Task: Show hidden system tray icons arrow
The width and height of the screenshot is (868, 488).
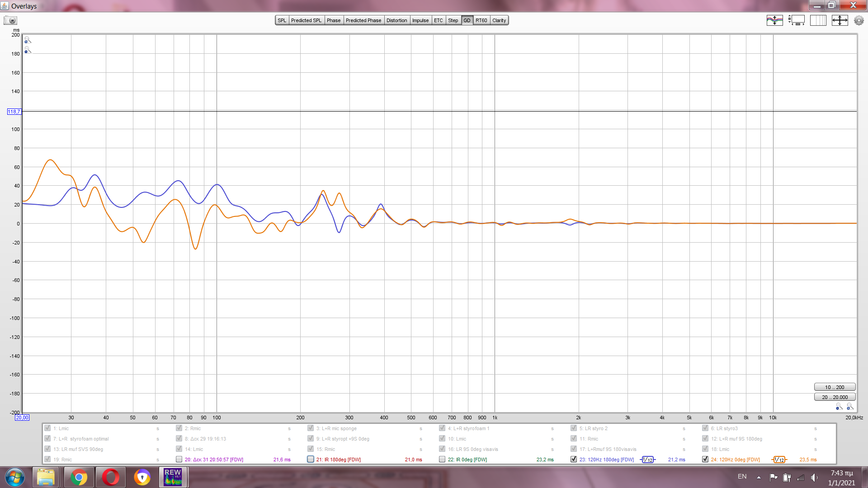Action: pyautogui.click(x=759, y=477)
